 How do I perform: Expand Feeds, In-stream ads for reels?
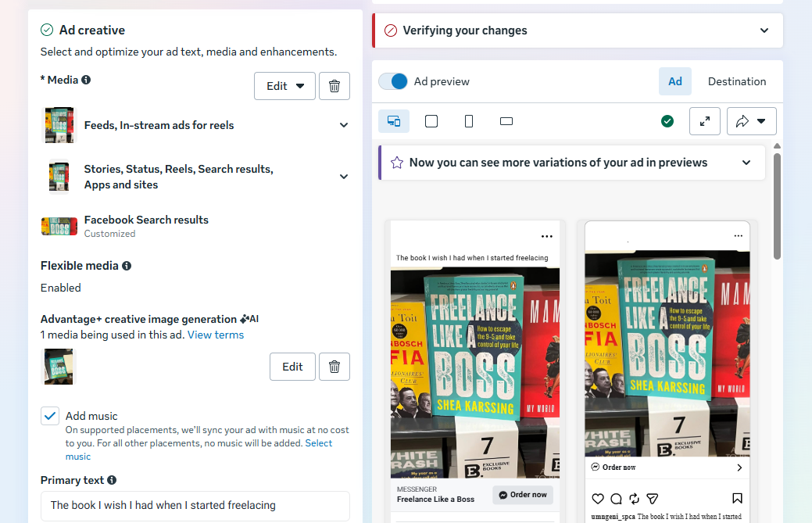[x=344, y=125]
